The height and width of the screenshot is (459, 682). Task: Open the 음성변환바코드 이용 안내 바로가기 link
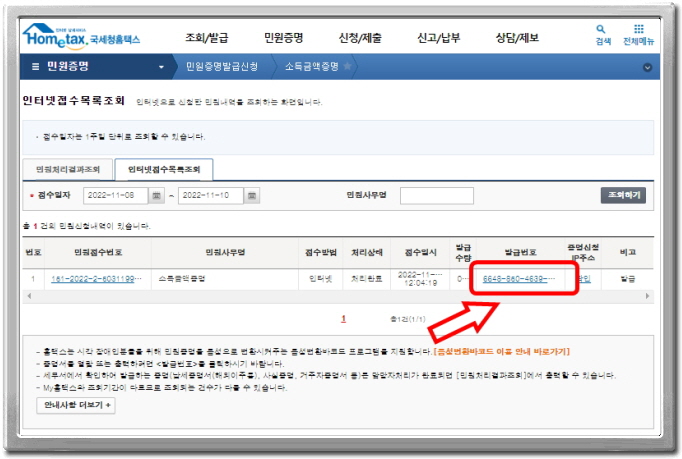click(501, 352)
